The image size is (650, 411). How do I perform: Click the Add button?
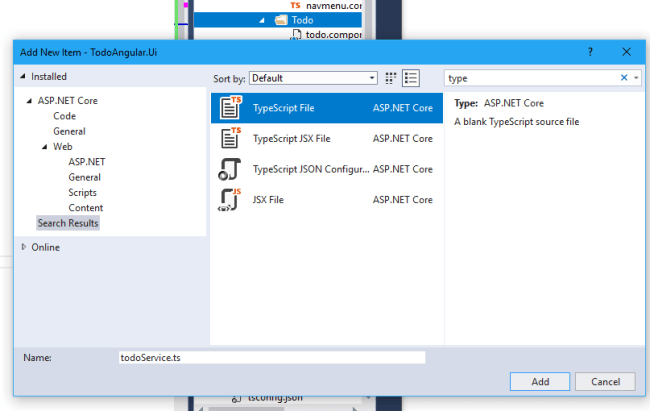[540, 382]
